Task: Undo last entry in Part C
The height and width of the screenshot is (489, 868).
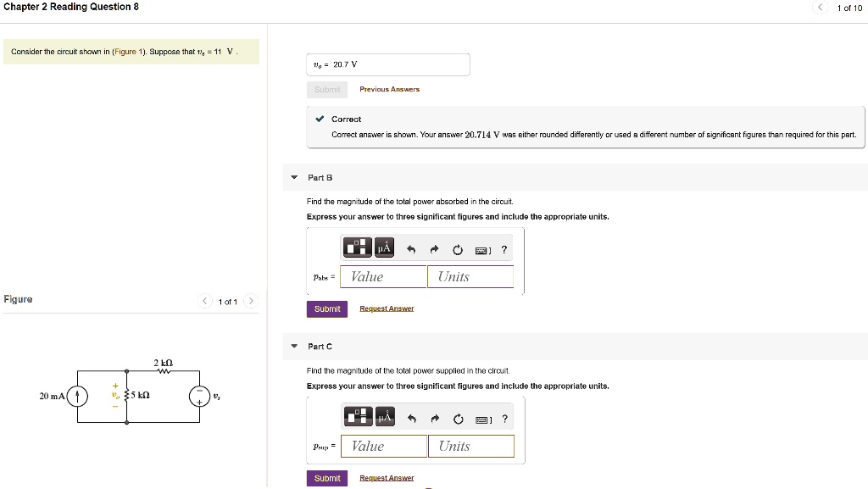Action: (x=410, y=419)
